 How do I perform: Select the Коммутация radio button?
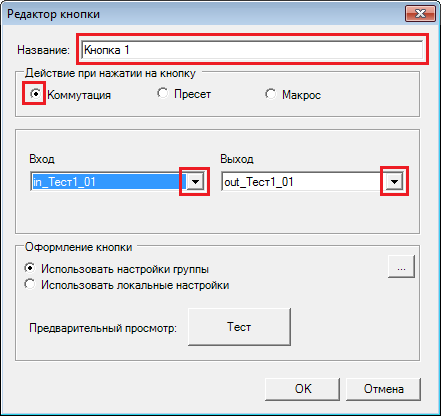point(35,94)
